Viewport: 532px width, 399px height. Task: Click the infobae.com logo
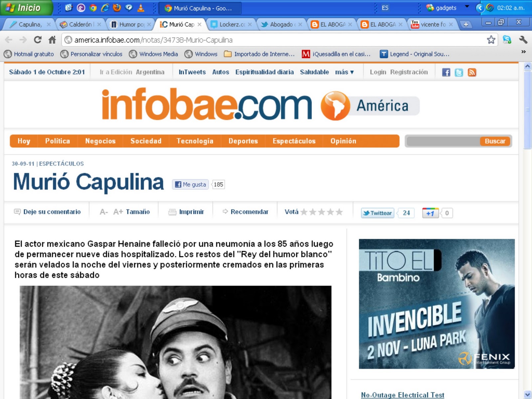pyautogui.click(x=207, y=104)
